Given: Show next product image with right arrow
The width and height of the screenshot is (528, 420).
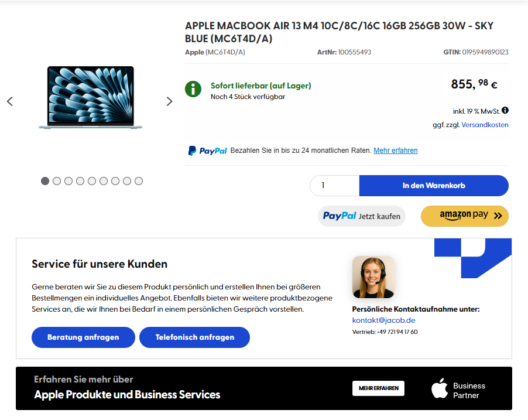Looking at the screenshot, I should tap(169, 101).
